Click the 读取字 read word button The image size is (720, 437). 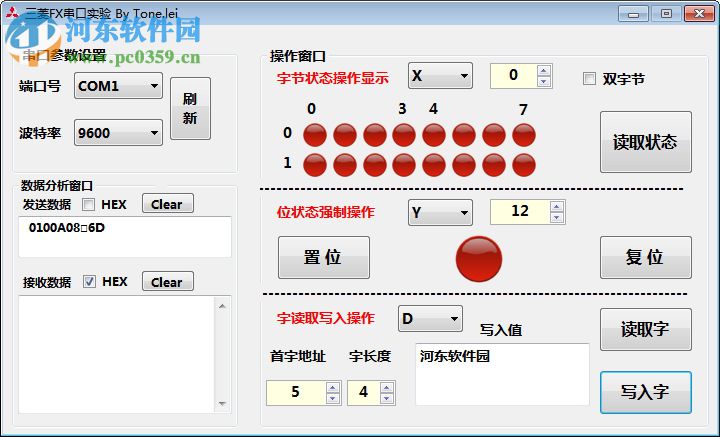pyautogui.click(x=646, y=329)
